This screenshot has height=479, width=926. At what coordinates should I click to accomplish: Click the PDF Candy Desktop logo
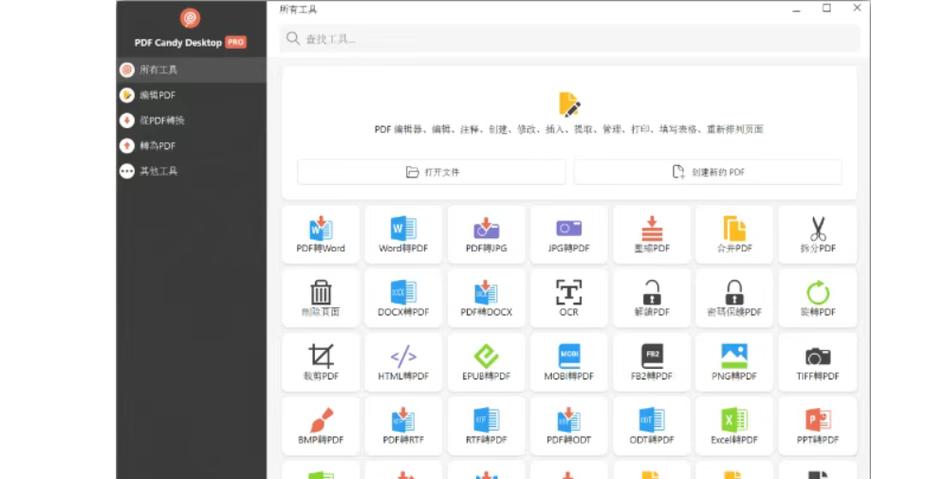coord(190,18)
